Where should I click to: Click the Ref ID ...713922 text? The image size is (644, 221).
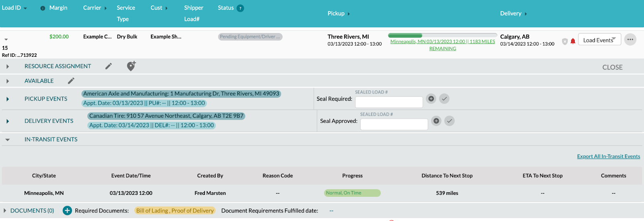[x=19, y=55]
